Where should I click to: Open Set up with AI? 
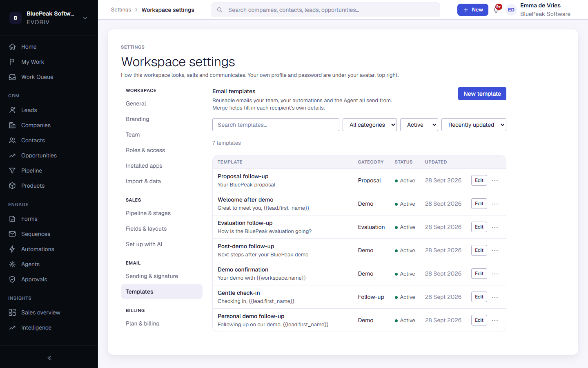(x=162, y=244)
